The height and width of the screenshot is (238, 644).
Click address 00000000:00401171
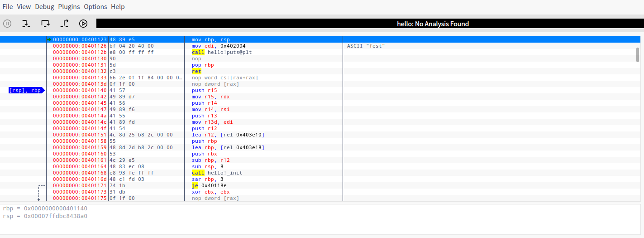[x=80, y=185]
